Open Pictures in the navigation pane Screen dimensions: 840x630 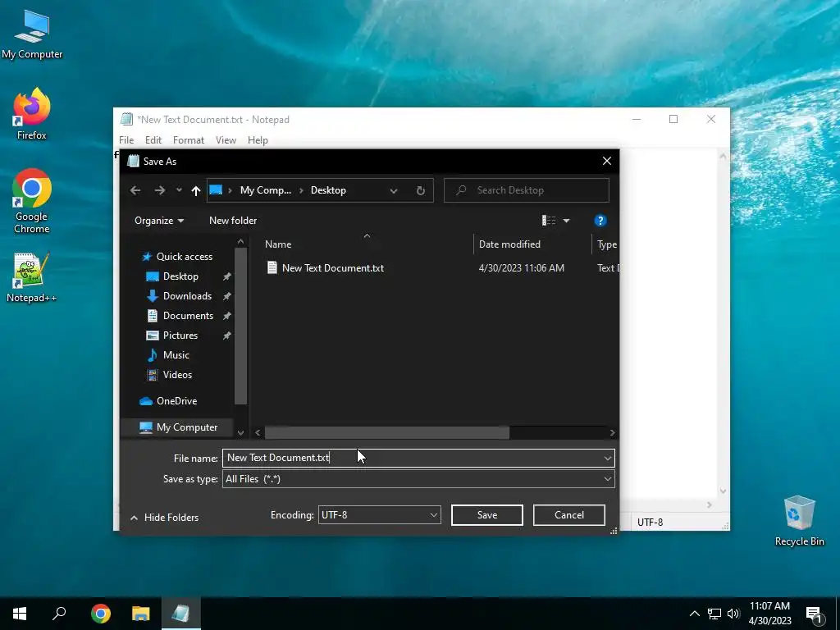click(180, 336)
